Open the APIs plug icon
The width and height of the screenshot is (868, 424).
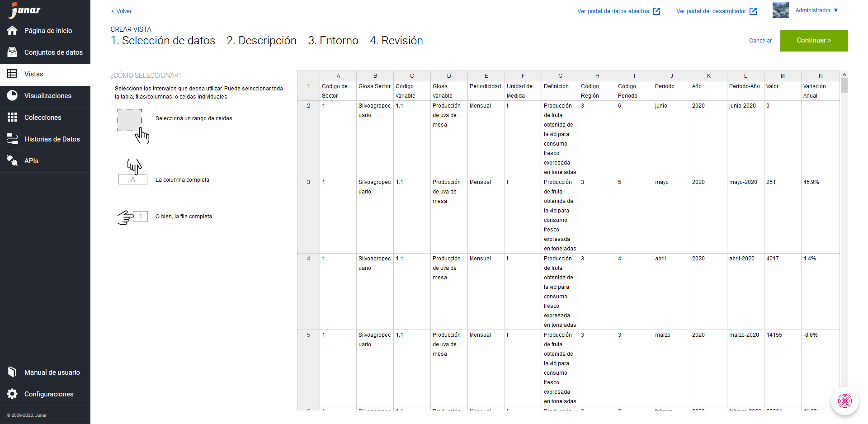pos(12,160)
